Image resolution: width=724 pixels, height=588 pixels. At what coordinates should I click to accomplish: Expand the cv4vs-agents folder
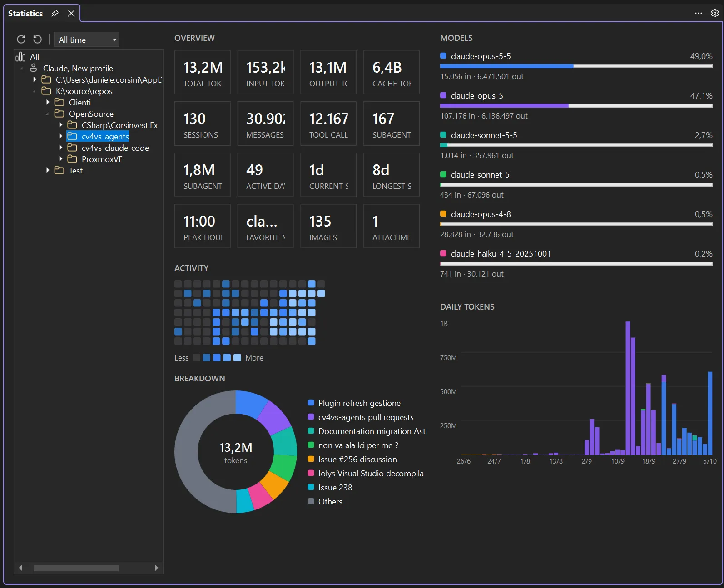tap(60, 136)
